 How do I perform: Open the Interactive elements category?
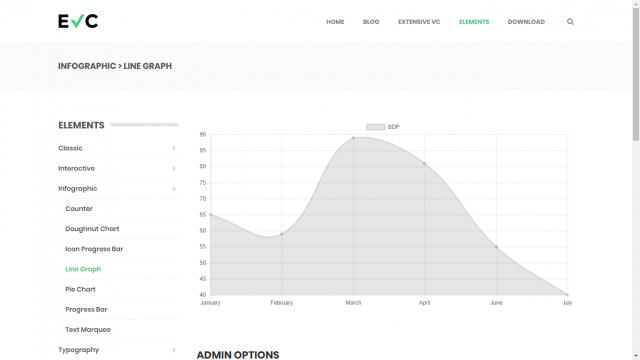76,168
